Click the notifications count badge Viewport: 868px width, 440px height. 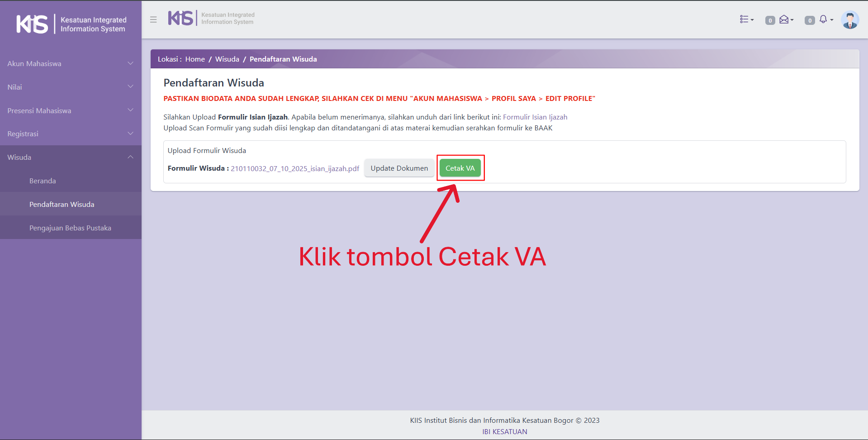click(x=809, y=20)
